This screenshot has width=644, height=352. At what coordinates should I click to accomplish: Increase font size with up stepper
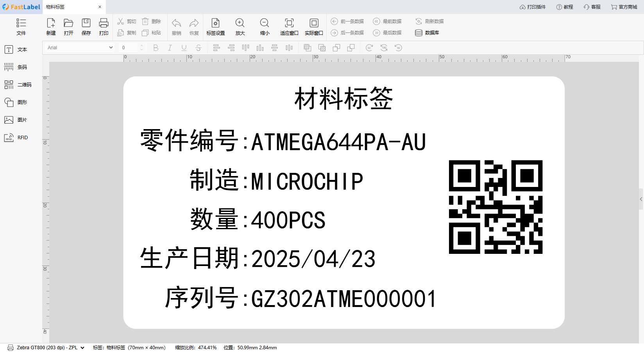(x=141, y=46)
